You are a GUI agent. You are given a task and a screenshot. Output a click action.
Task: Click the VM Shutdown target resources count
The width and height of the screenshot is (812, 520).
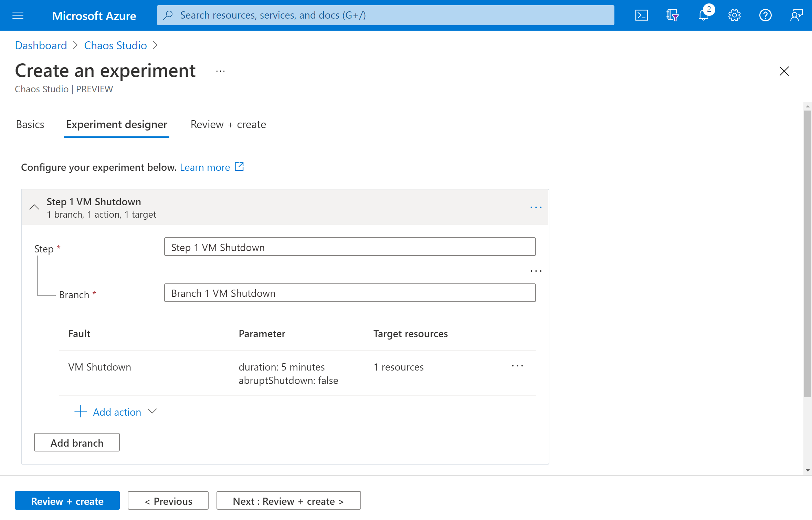[x=398, y=366]
